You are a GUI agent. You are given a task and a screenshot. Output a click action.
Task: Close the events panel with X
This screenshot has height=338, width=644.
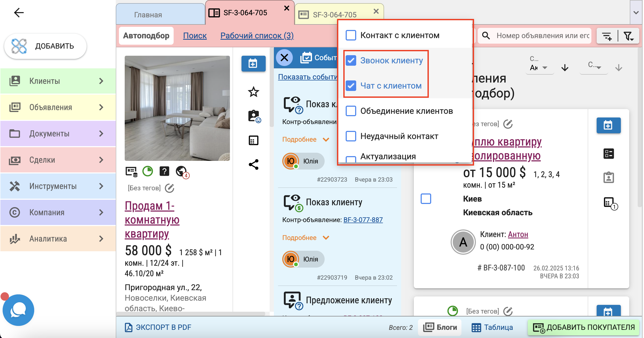(284, 57)
